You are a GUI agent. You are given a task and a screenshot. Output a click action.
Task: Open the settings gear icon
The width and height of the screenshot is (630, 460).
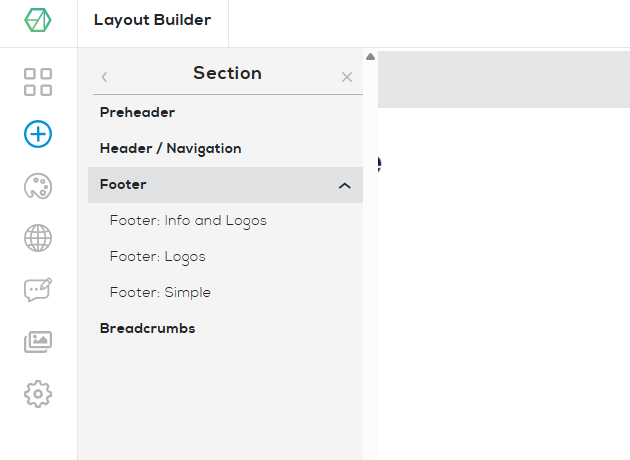(x=38, y=394)
